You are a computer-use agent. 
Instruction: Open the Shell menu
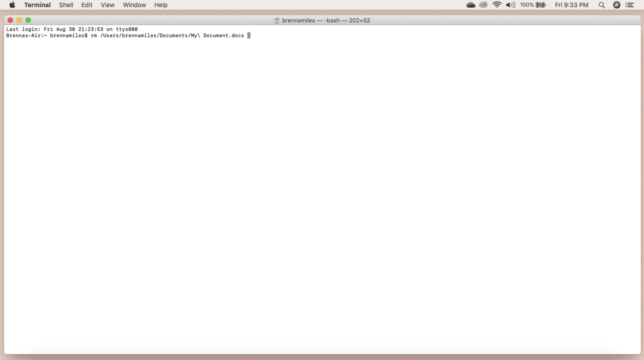pos(66,5)
